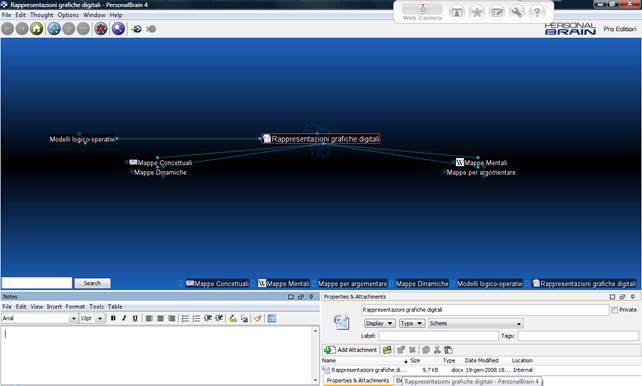Screen dimensions: 642x386
Task: Click the question mark help overlay icon
Action: 537,12
